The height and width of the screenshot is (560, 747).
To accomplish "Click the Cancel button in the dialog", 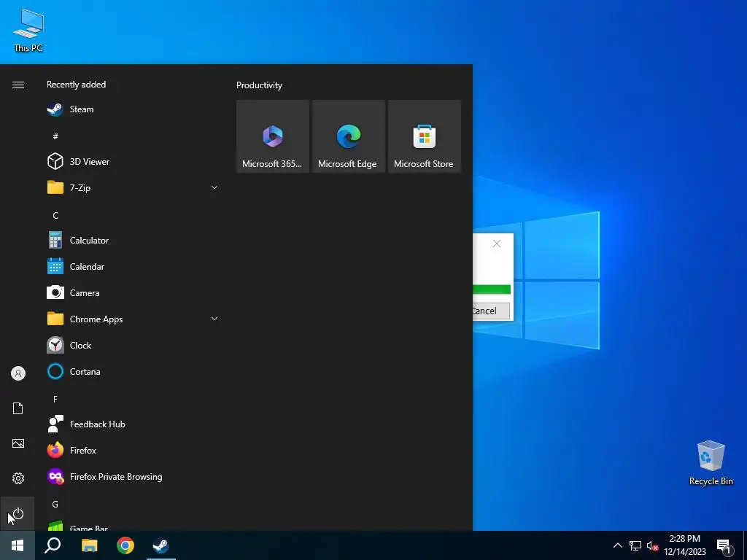I will pos(491,311).
